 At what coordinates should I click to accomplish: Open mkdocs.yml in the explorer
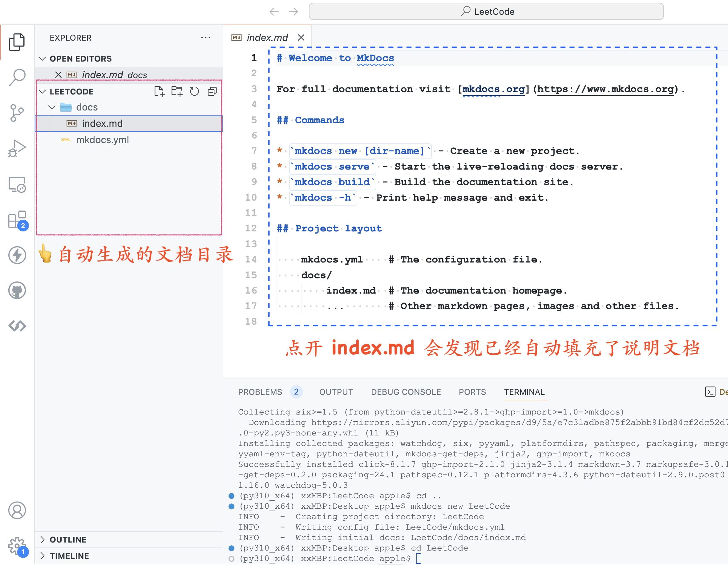[x=129, y=140]
